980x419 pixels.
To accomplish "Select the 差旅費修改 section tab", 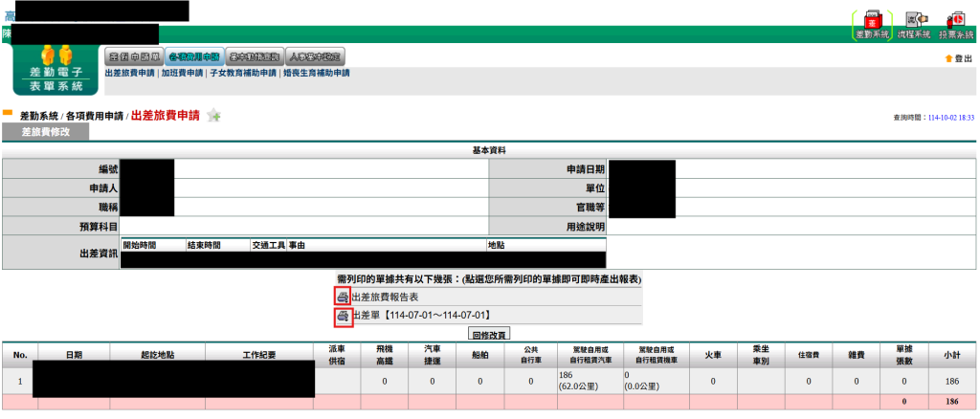I will pyautogui.click(x=46, y=132).
